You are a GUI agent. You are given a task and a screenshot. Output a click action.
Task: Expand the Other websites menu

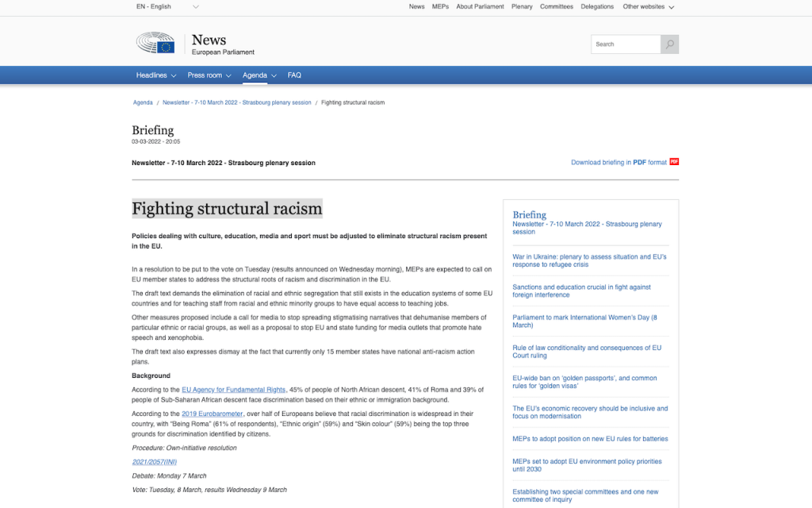[x=648, y=6]
